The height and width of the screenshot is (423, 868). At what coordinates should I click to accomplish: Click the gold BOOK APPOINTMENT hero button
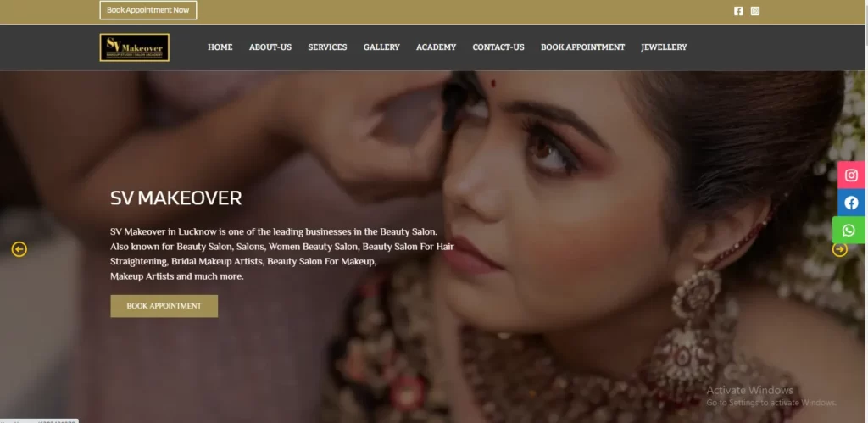[164, 306]
